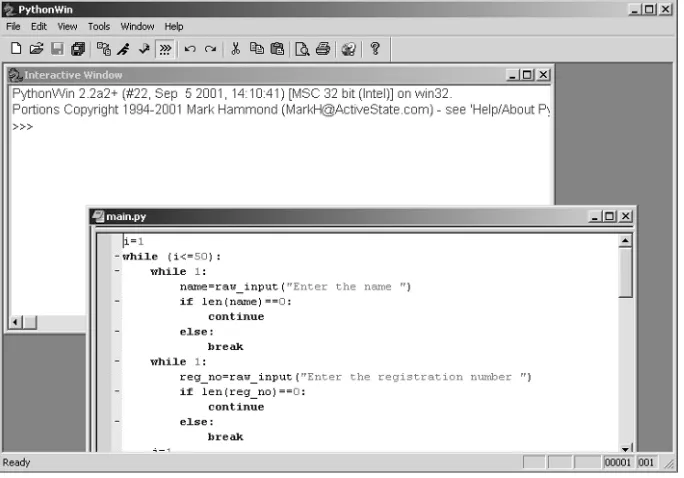The width and height of the screenshot is (684, 478).
Task: Click the status bar resize grip
Action: click(x=669, y=464)
